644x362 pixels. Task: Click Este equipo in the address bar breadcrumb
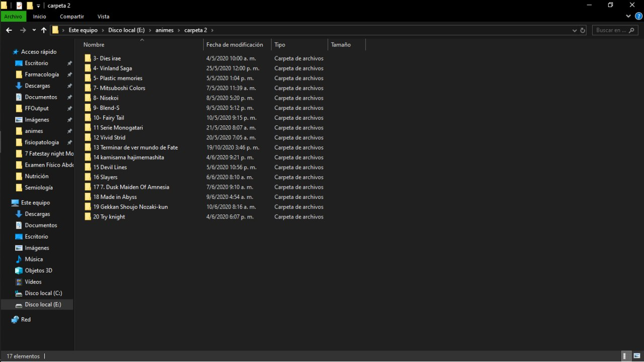click(83, 30)
